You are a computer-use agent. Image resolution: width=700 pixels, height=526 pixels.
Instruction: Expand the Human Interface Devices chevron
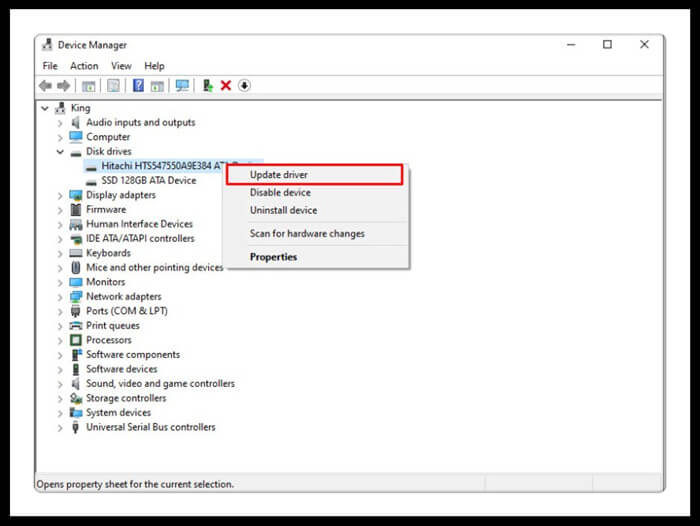click(60, 225)
